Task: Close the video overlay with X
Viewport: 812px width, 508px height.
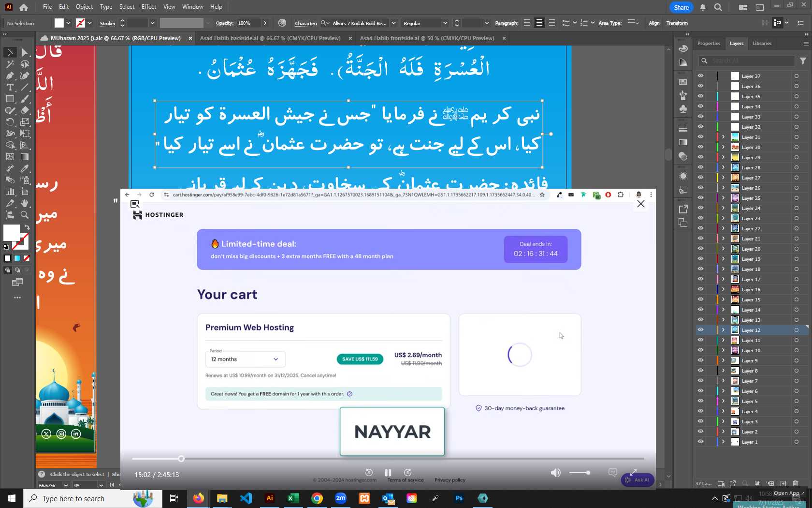Action: pos(641,204)
